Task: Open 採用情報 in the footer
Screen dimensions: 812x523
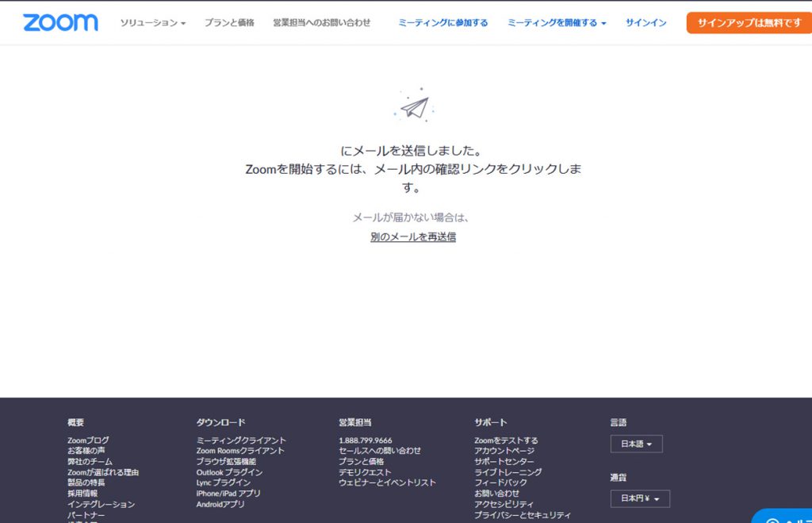Action: pos(82,494)
